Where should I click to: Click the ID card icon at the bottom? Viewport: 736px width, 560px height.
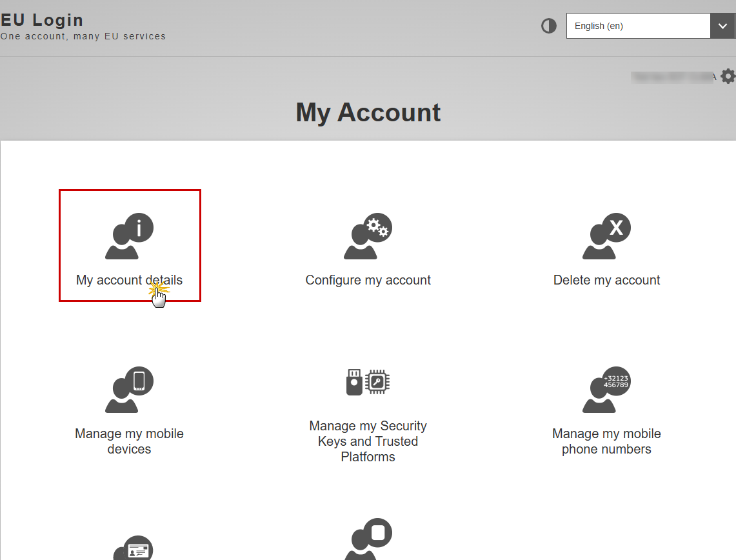click(x=134, y=547)
